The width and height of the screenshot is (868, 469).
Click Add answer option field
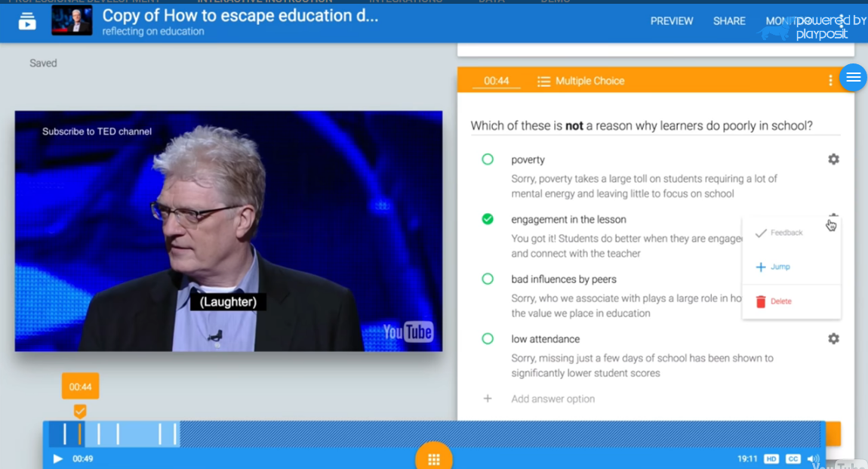[x=553, y=399]
